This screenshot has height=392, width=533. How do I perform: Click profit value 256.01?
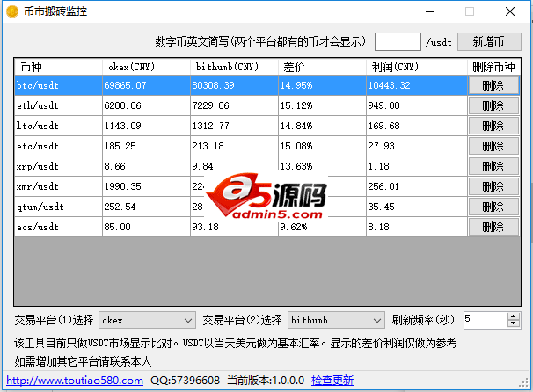(x=417, y=186)
